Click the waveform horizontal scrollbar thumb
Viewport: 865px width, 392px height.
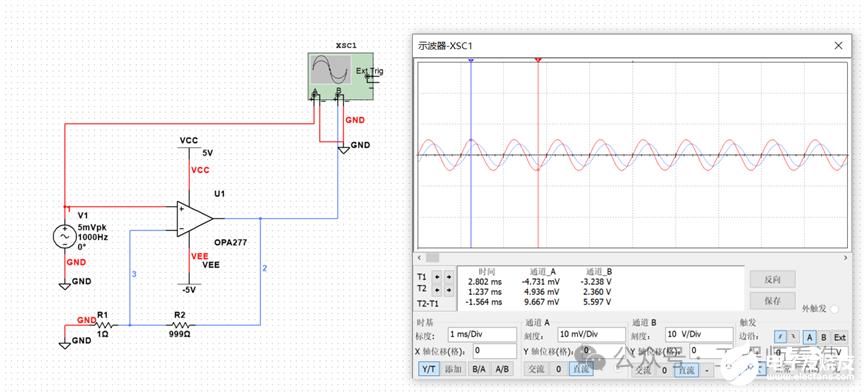point(433,257)
